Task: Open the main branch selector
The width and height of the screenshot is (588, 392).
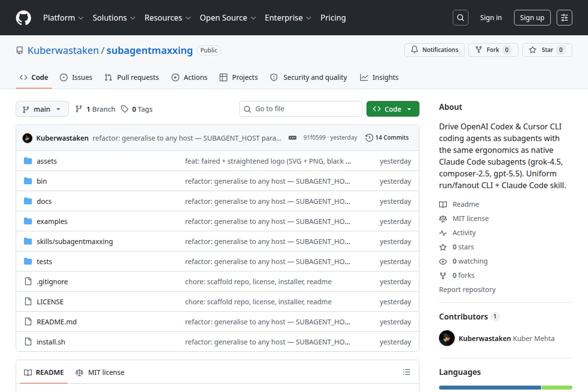Action: pos(42,109)
